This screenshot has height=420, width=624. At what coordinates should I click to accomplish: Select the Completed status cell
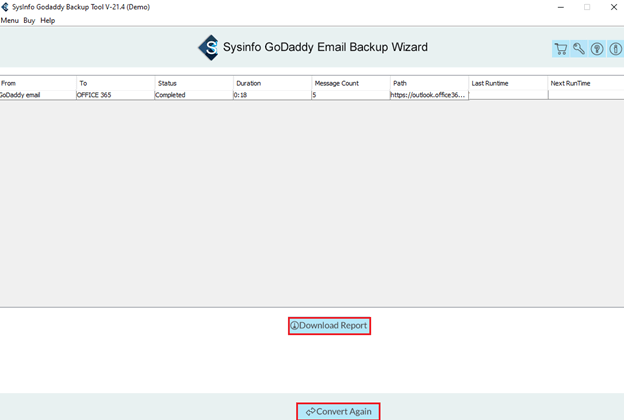(x=194, y=95)
